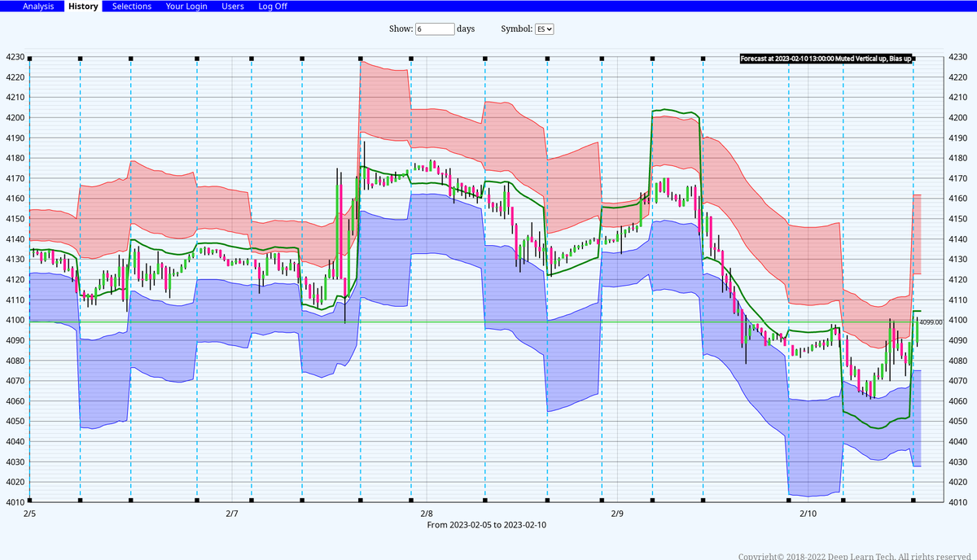Focus the Show days number field
The height and width of the screenshot is (560, 977).
tap(435, 28)
